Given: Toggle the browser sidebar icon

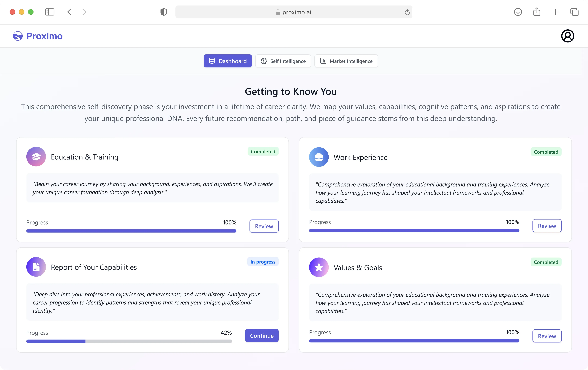Looking at the screenshot, I should [x=50, y=12].
